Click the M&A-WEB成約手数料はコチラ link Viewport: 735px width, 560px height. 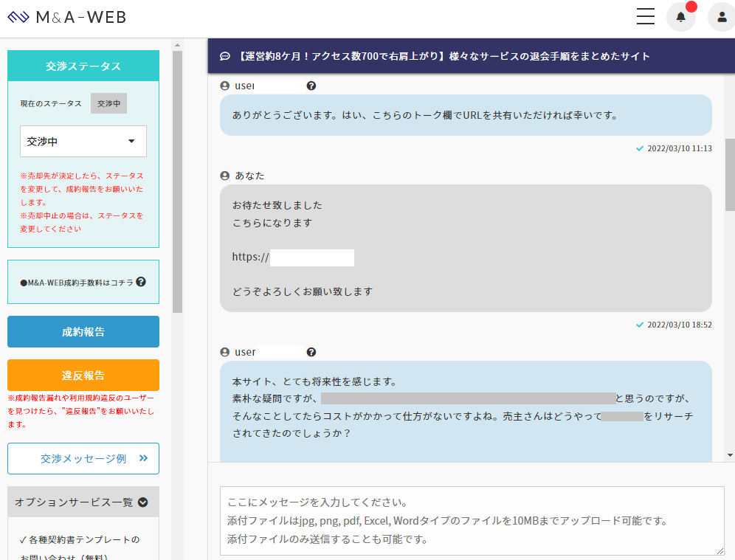[77, 282]
